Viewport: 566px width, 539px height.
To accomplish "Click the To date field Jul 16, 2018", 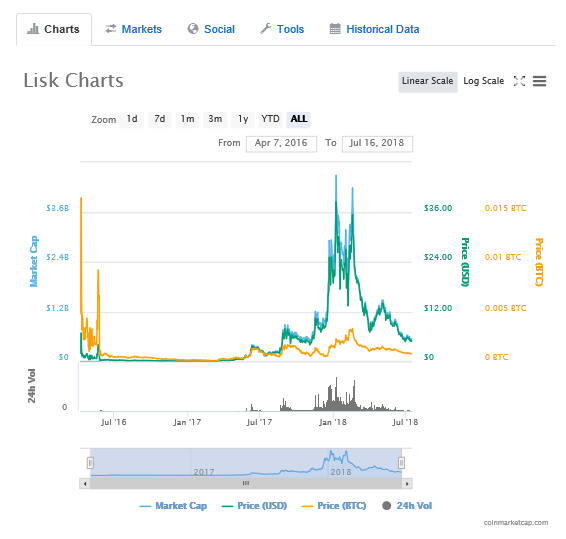I will tap(377, 144).
